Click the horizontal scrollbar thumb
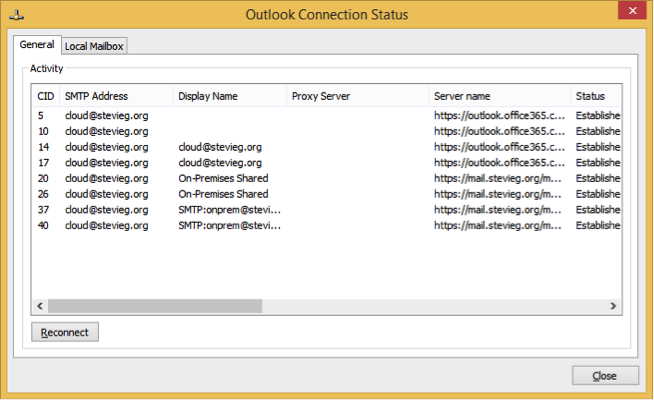The height and width of the screenshot is (400, 654). 155,306
